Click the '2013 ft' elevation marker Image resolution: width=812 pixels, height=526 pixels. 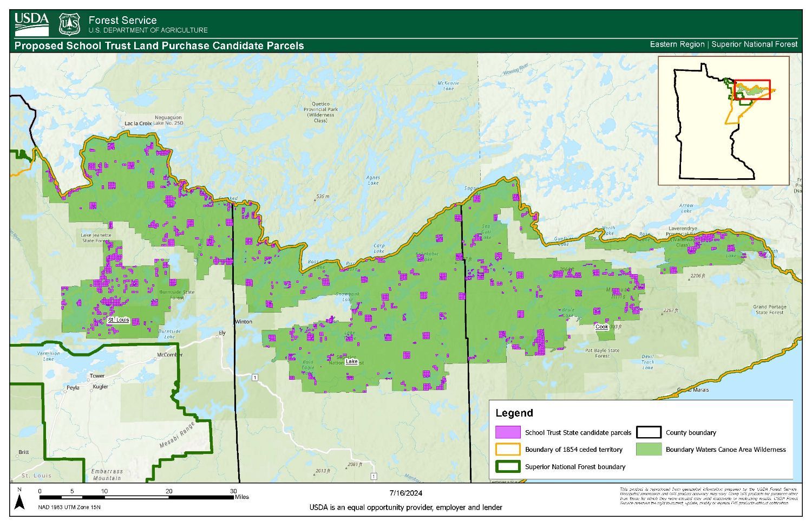click(x=322, y=471)
